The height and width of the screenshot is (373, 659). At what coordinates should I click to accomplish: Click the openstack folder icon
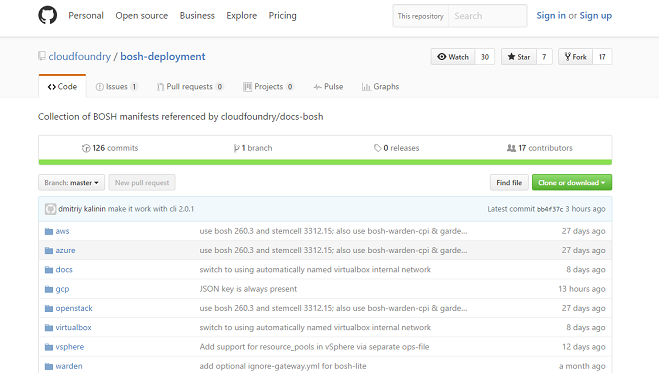pyautogui.click(x=49, y=309)
